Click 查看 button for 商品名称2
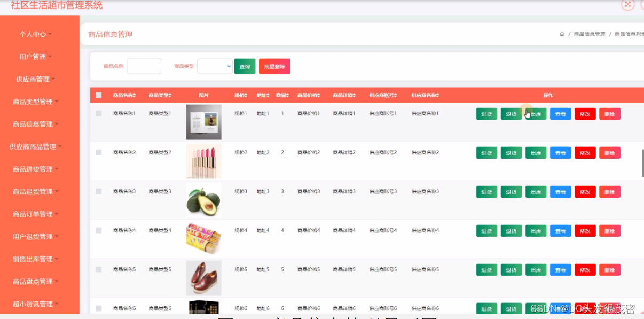Screen dimensions: 644x319 pyautogui.click(x=560, y=153)
